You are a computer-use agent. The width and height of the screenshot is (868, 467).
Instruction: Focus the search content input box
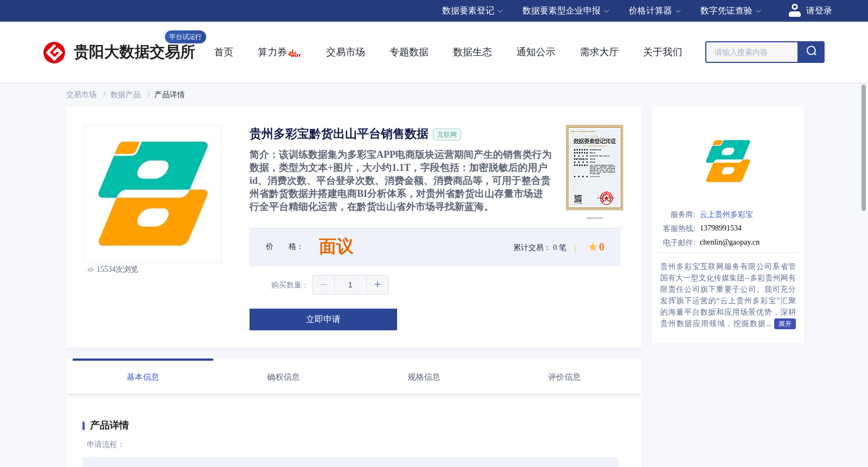[x=752, y=52]
